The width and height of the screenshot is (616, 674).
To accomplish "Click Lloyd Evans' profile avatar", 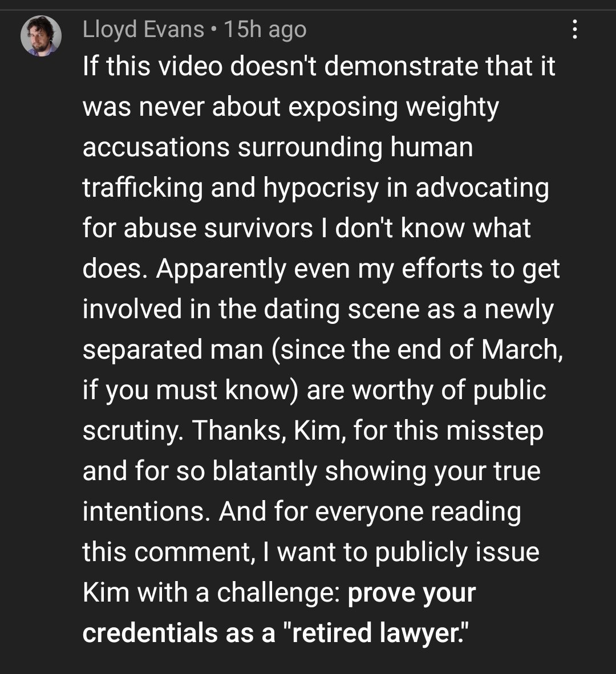I will tap(41, 36).
